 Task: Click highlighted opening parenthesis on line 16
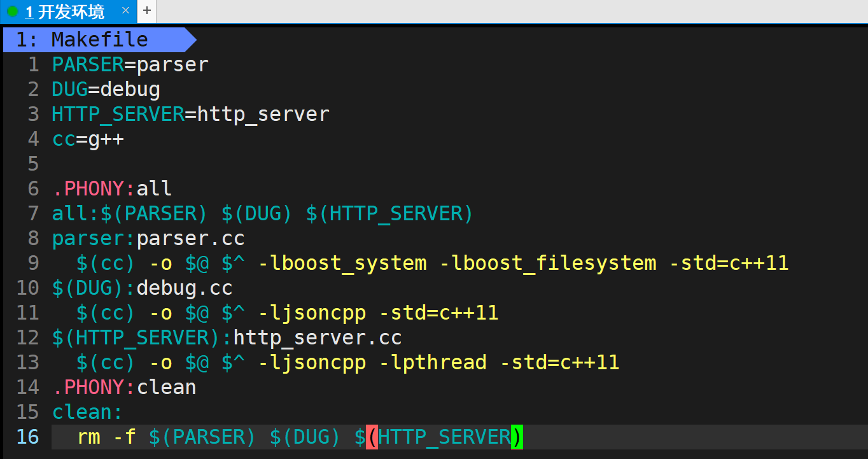click(372, 437)
